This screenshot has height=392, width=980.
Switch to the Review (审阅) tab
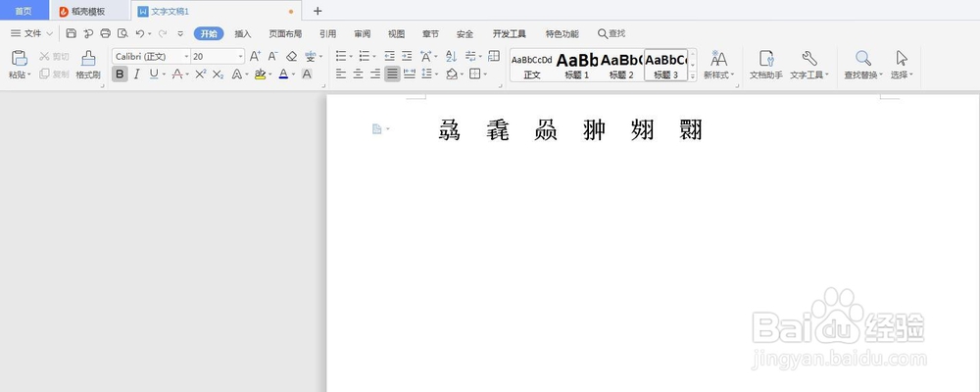pos(362,33)
